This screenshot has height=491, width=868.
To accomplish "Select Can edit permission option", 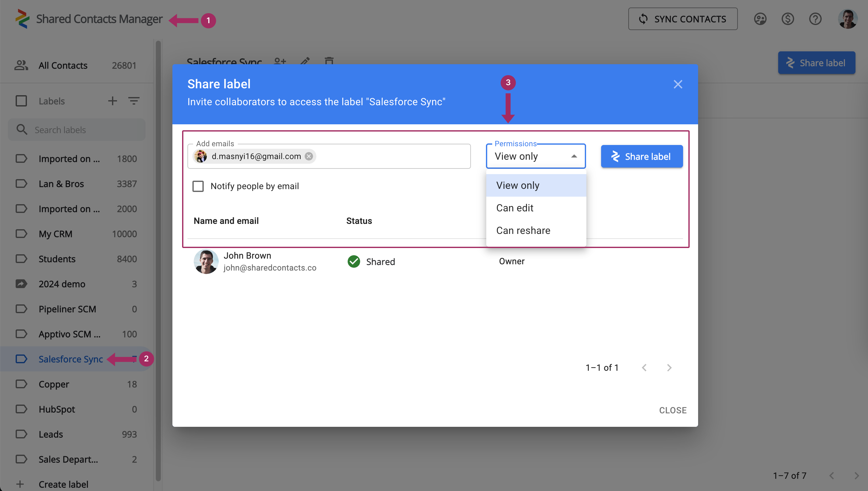I will click(x=536, y=208).
